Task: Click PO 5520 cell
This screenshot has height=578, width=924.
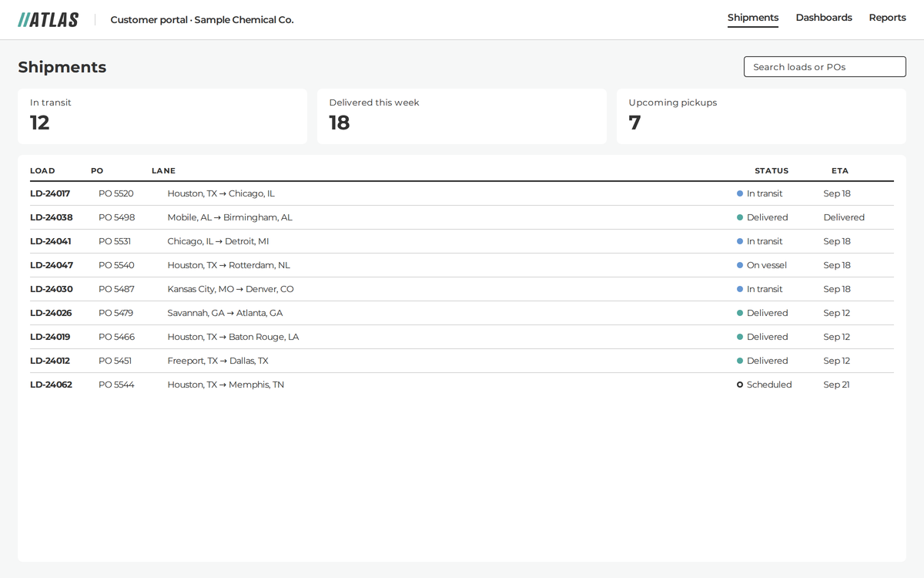Action: tap(116, 193)
